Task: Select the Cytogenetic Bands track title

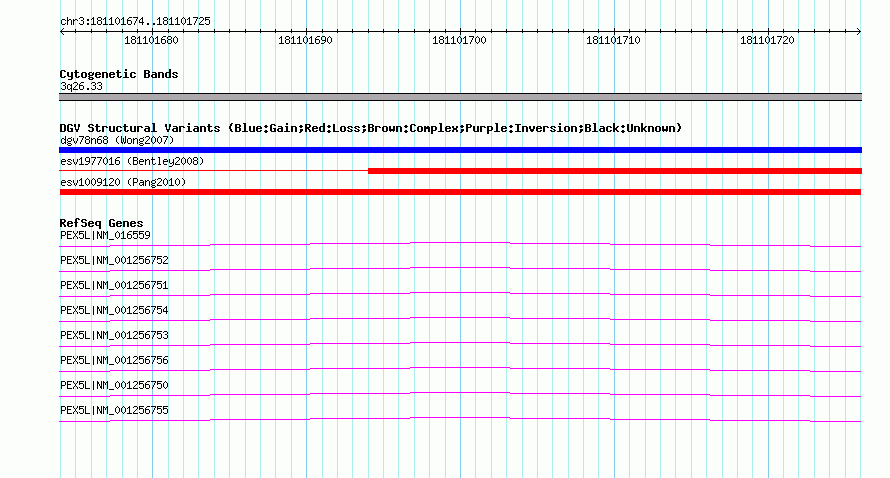Action: pos(119,74)
